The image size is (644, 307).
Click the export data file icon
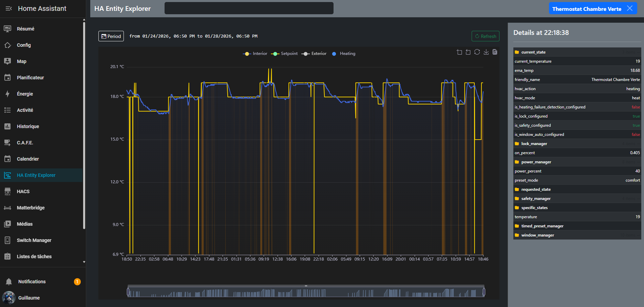tap(495, 52)
